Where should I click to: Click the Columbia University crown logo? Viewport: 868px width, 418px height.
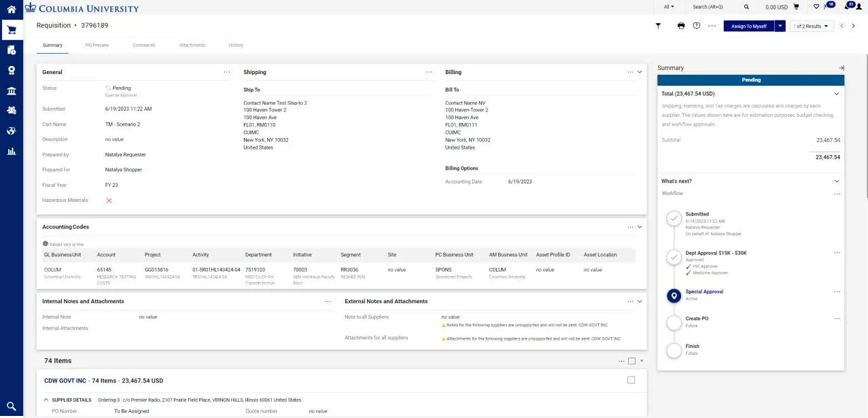pos(30,7)
